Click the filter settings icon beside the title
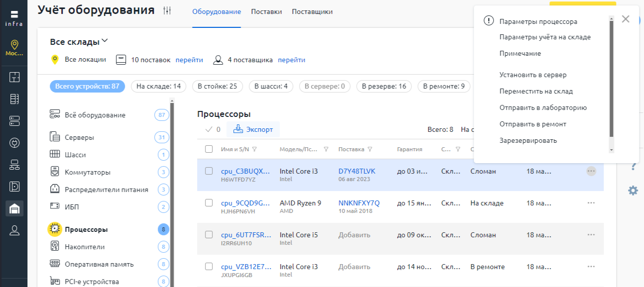644x287 pixels. (167, 11)
